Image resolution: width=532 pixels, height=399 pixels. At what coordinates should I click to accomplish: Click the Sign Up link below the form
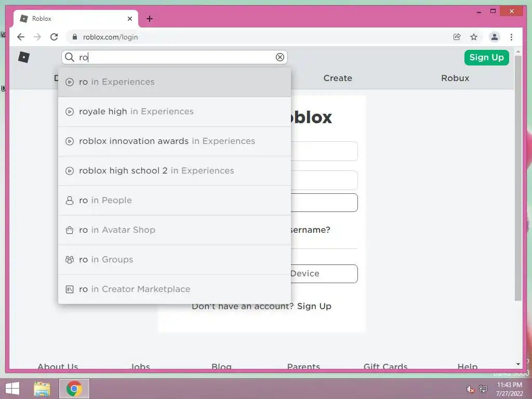tap(314, 306)
